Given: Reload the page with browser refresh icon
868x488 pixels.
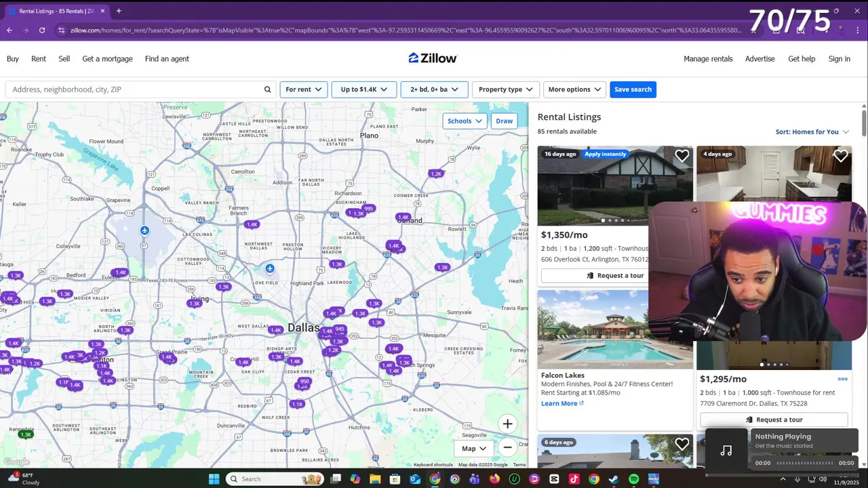Looking at the screenshot, I should click(x=42, y=30).
